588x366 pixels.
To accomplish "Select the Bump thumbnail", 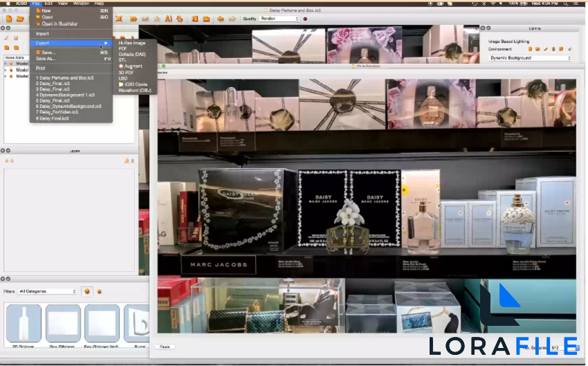I will 136,323.
